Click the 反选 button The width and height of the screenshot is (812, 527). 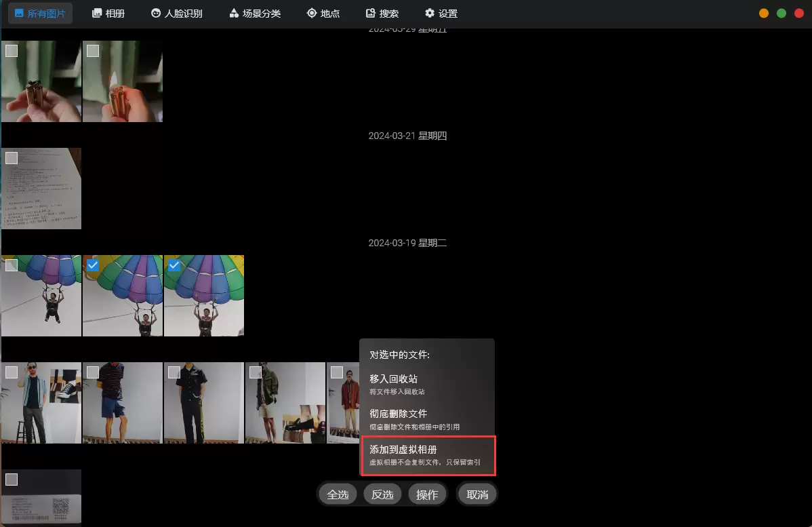click(383, 495)
